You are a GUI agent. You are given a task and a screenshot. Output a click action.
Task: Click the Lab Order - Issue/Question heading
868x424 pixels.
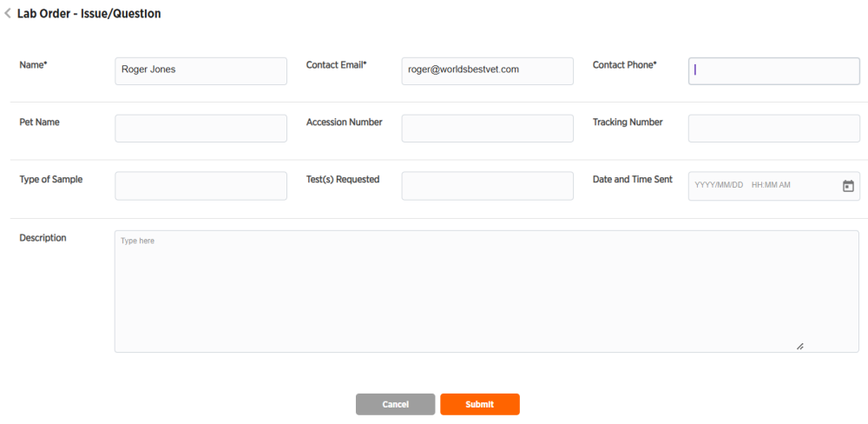89,14
